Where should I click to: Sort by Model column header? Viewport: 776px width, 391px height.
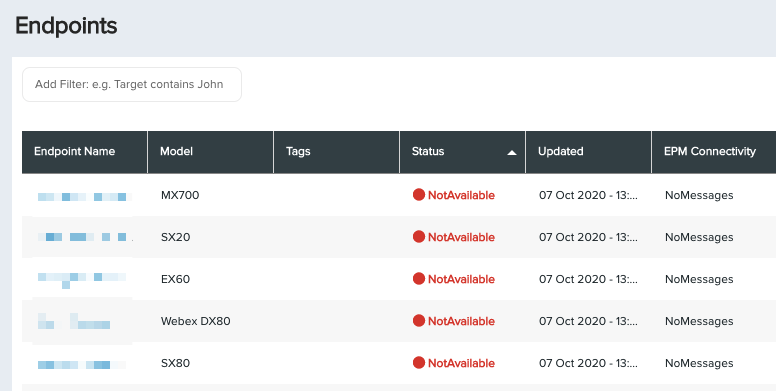pyautogui.click(x=176, y=151)
